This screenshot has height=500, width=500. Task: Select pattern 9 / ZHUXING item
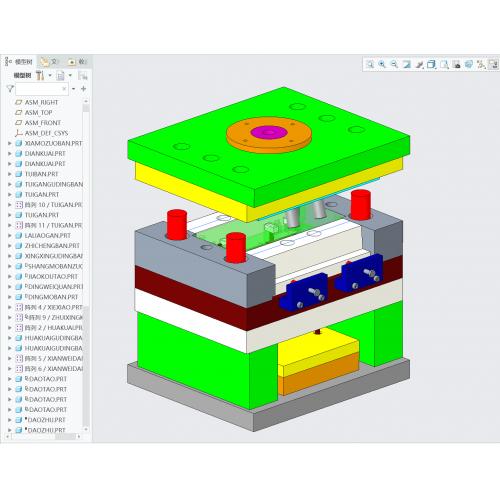pyautogui.click(x=54, y=318)
